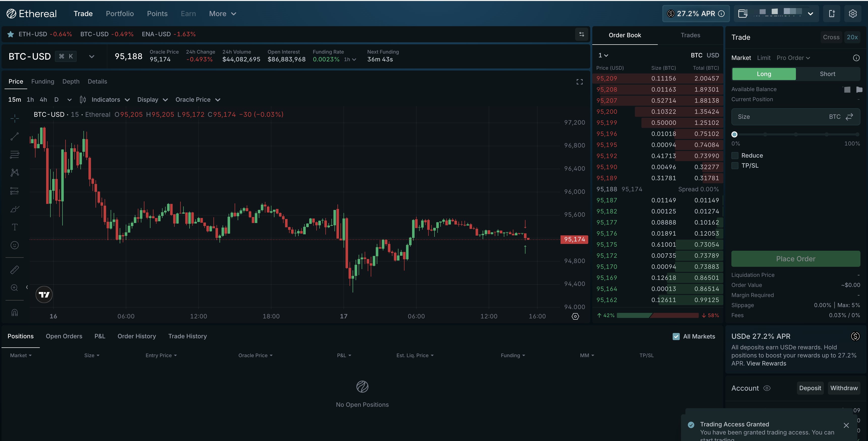Viewport: 868px width, 441px height.
Task: Open the Open Orders tab
Action: click(64, 336)
